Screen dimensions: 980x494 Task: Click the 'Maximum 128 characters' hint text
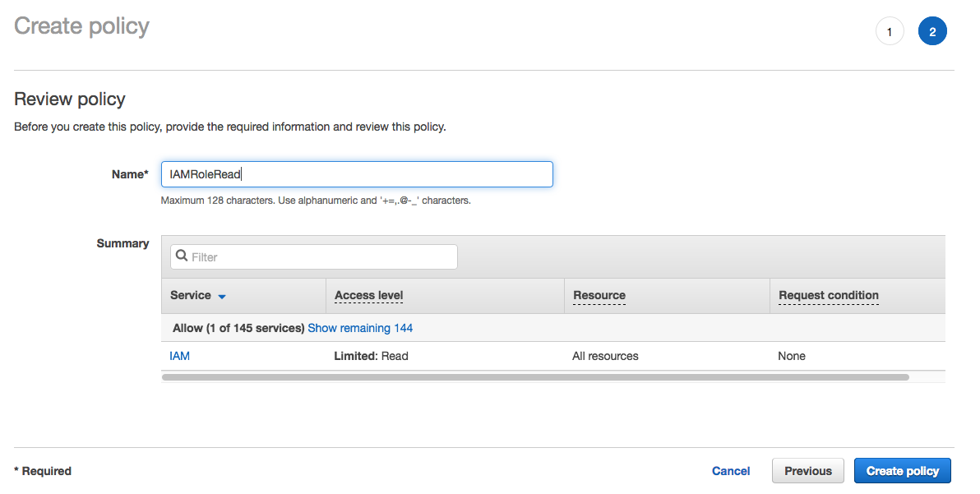(x=316, y=201)
